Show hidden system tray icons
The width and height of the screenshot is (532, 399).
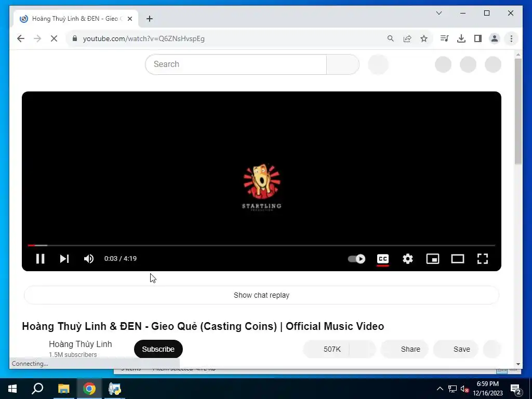point(440,389)
